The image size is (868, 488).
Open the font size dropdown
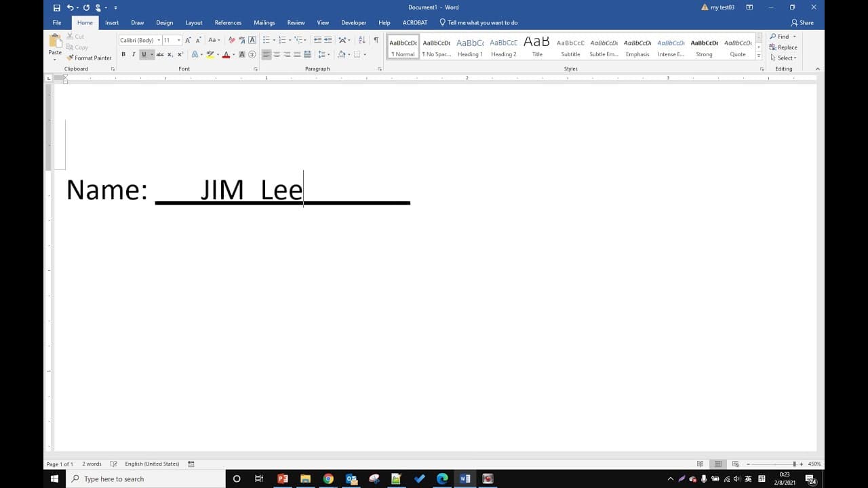coord(179,40)
